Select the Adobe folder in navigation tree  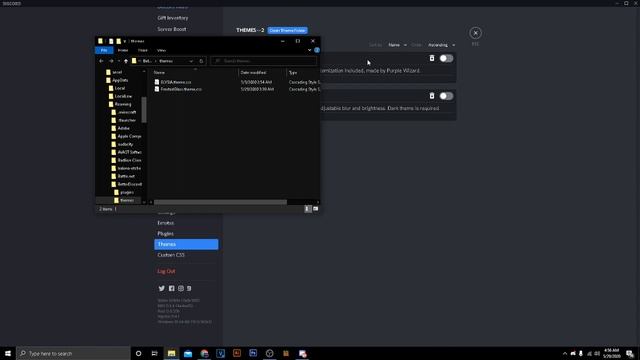tap(121, 128)
